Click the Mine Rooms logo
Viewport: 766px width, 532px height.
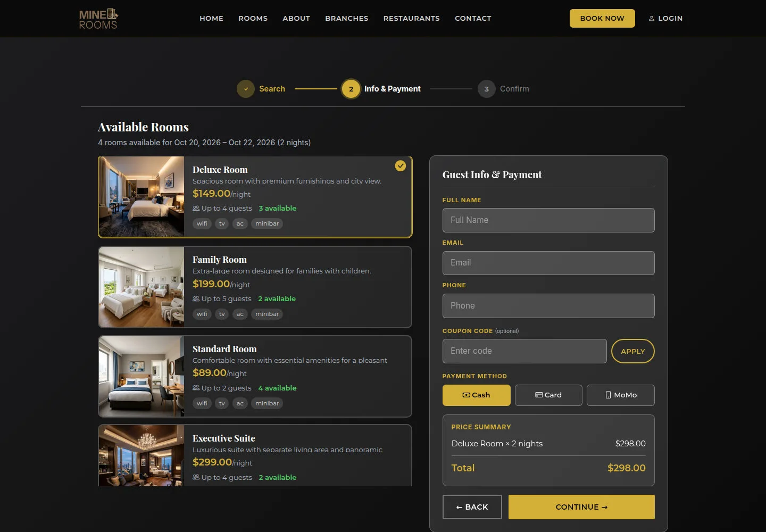pos(98,19)
